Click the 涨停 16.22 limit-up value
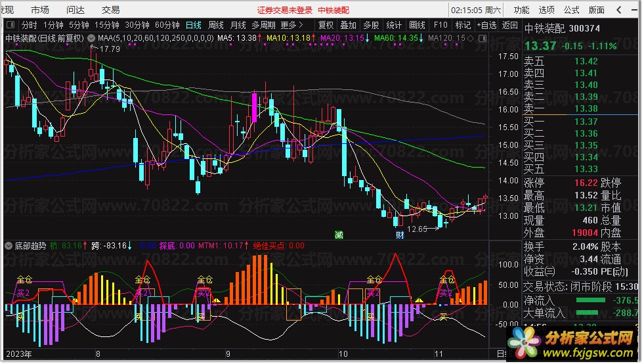 point(586,183)
